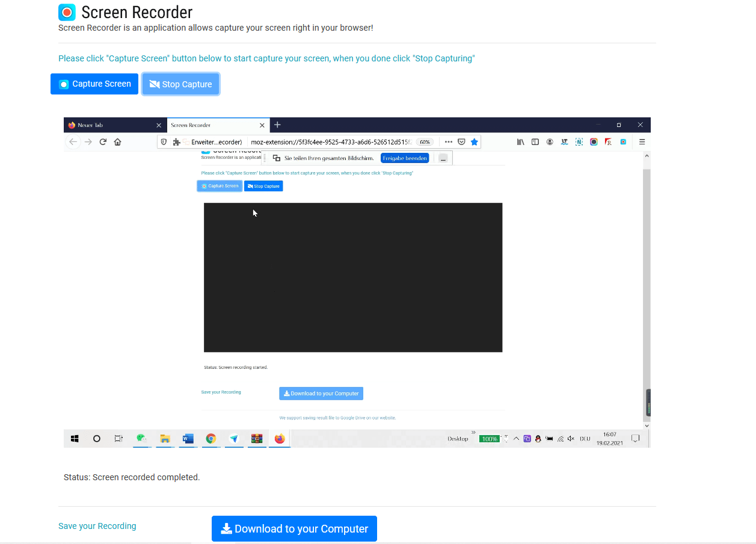Click the Freigabe beenden button in sharing bar
756x544 pixels.
[405, 158]
